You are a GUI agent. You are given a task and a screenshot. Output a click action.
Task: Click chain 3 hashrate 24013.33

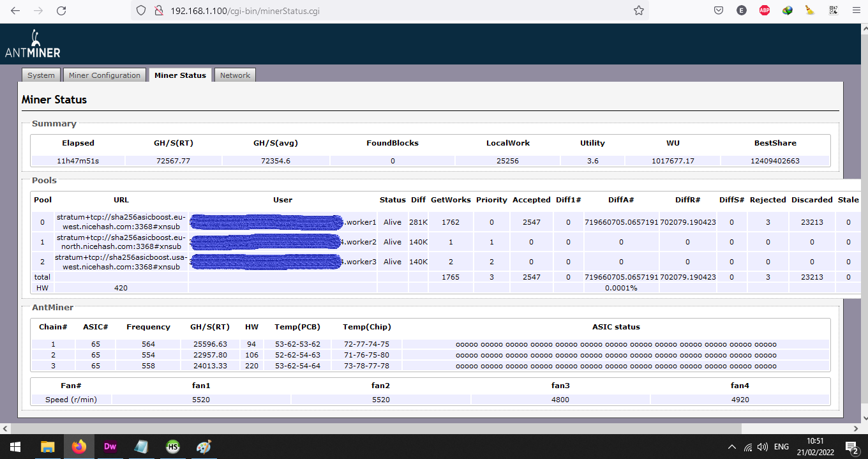(x=209, y=366)
